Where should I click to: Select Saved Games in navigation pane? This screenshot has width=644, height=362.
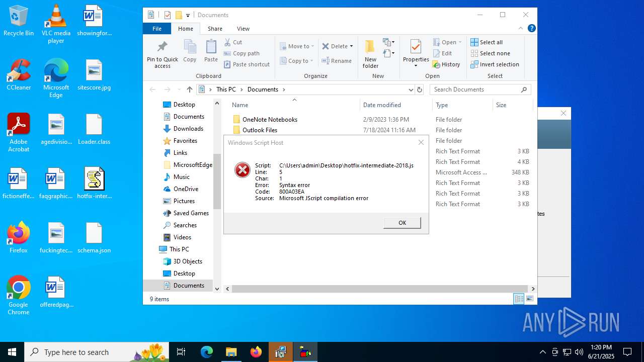[x=191, y=213]
